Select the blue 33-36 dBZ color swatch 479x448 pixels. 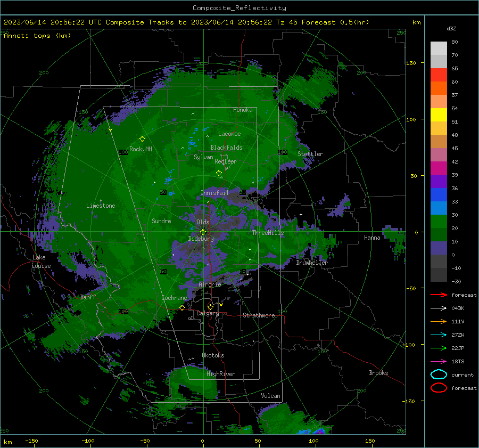(439, 194)
